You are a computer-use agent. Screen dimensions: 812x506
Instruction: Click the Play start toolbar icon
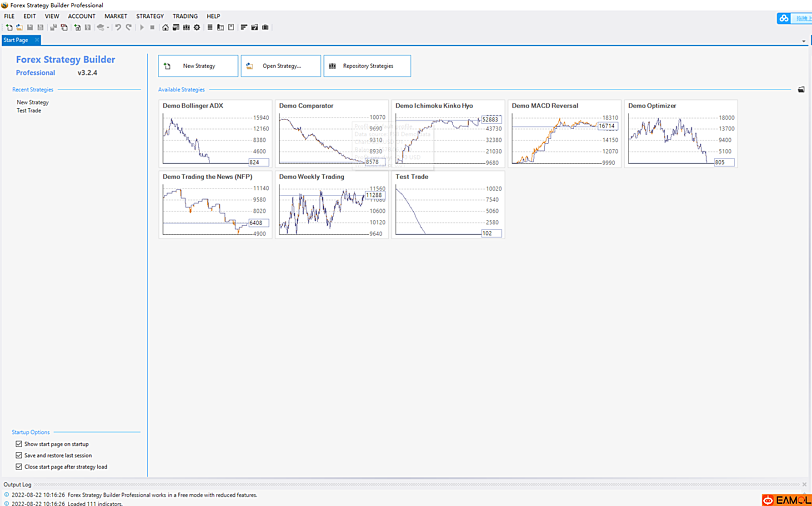tap(141, 27)
